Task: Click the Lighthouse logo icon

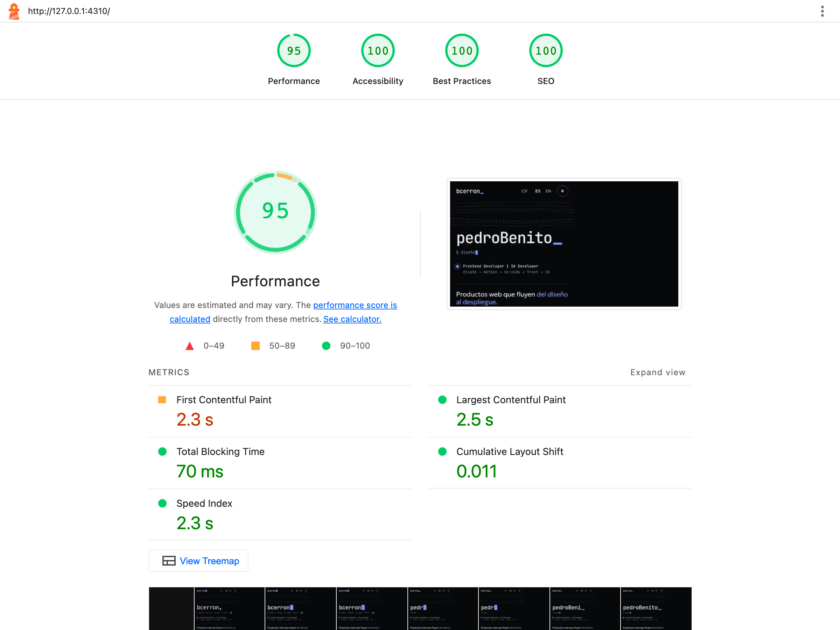Action: point(14,11)
